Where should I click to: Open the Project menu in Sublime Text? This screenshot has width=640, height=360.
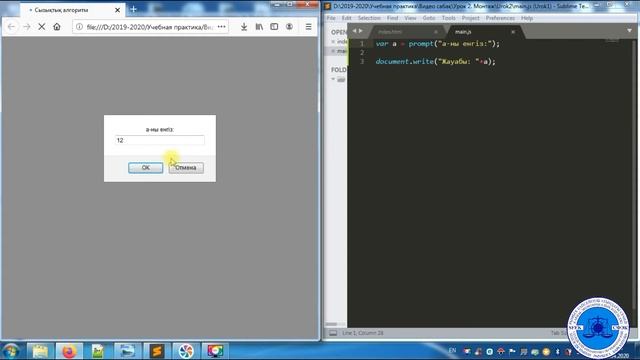tap(471, 18)
